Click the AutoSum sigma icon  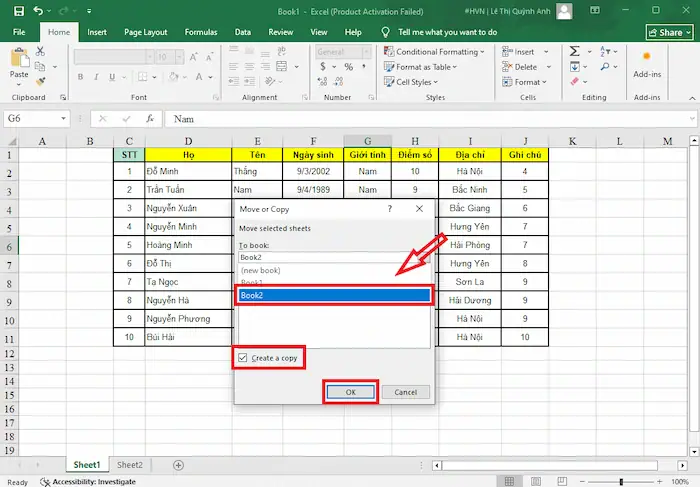point(575,51)
